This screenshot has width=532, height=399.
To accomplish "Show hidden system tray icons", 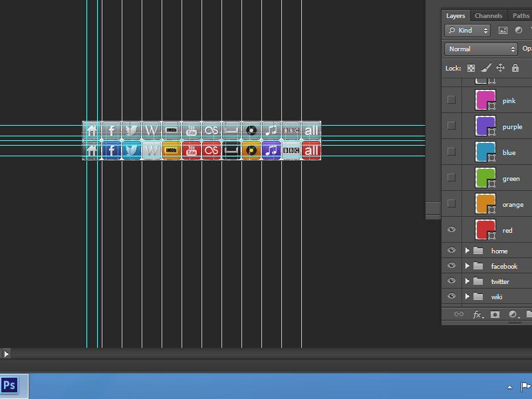I will (509, 387).
